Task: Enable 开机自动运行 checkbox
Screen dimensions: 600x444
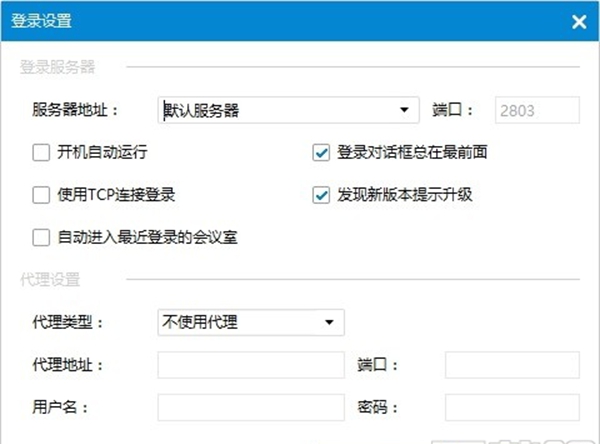Action: pos(41,152)
